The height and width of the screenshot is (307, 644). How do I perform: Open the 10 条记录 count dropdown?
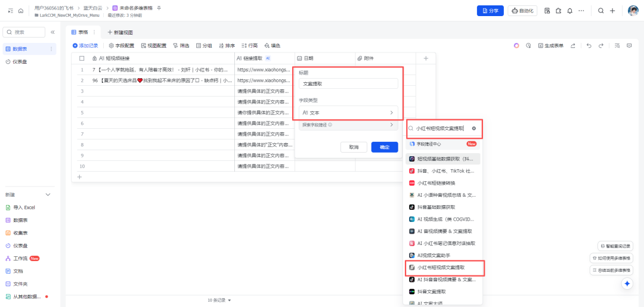coord(219,300)
